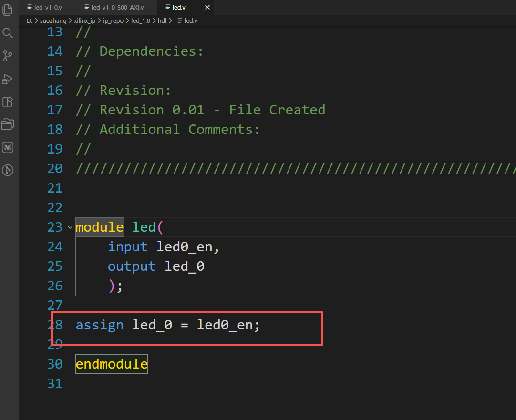Click the M-shaped extension icon
This screenshot has width=516, height=420.
(x=8, y=147)
